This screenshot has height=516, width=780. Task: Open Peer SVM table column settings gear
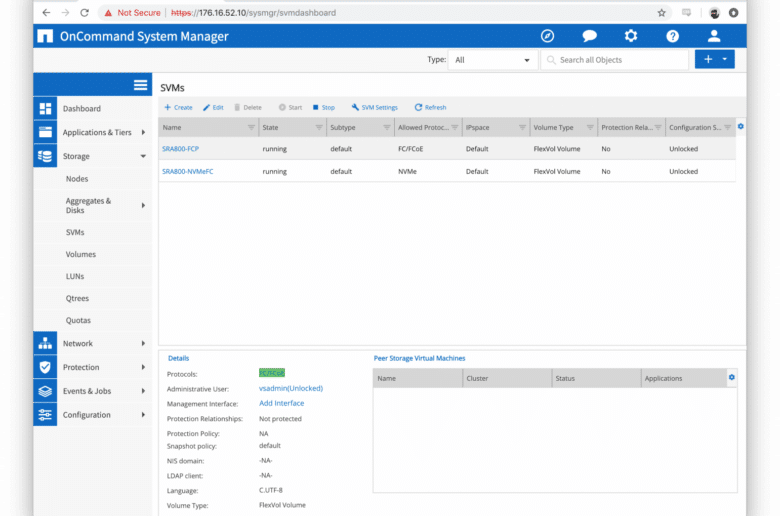732,377
